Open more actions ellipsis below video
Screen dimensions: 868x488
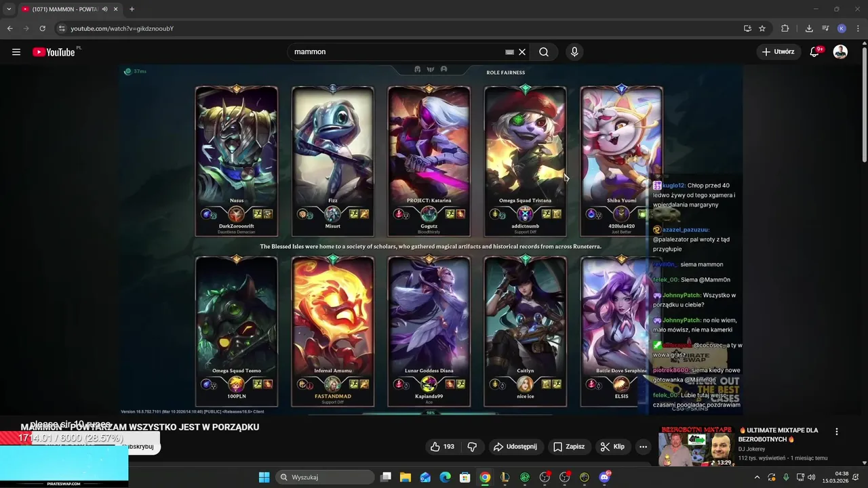[x=643, y=447]
